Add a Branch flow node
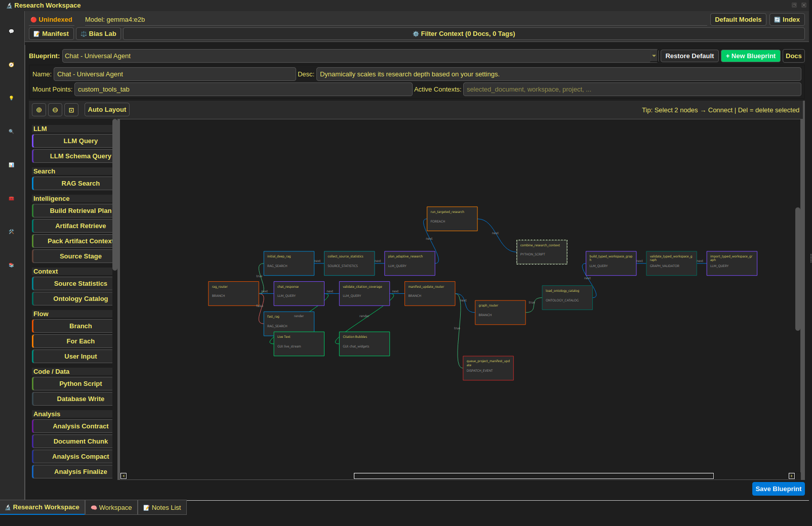 (x=73, y=326)
